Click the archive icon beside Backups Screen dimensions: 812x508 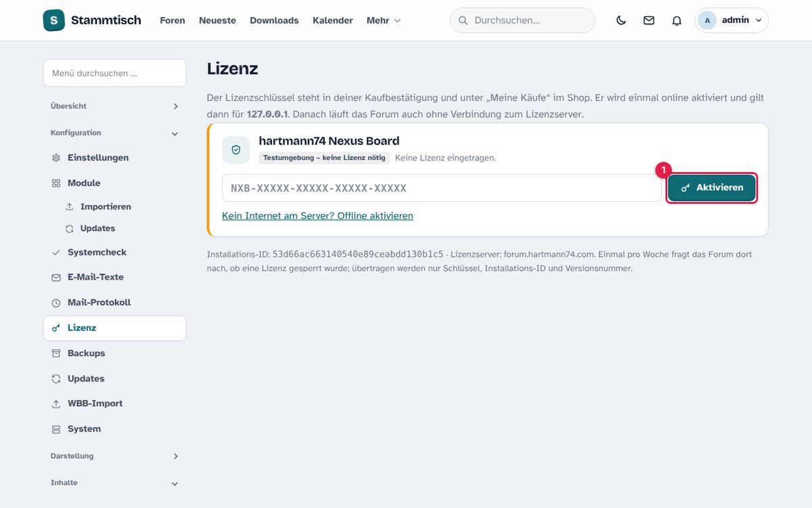56,353
